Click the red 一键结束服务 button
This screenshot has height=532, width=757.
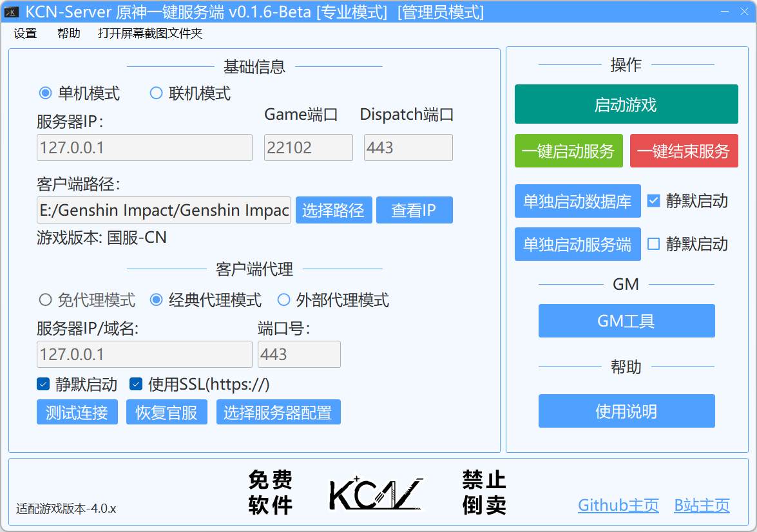pos(684,151)
